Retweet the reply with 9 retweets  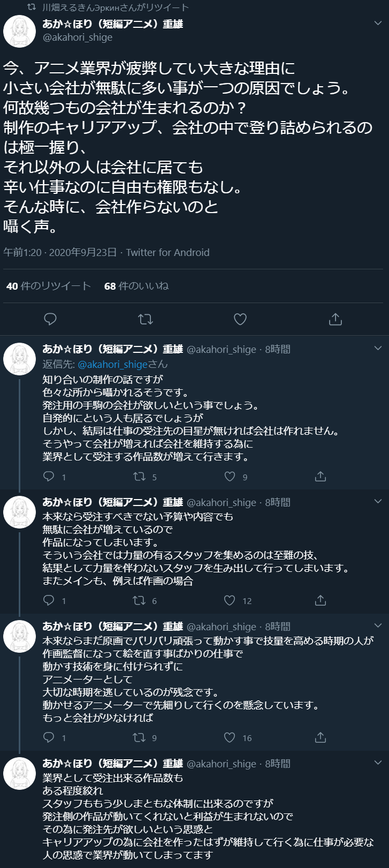139,738
